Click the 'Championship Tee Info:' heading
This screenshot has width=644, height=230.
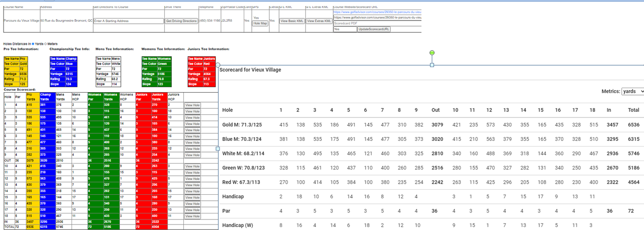click(69, 49)
